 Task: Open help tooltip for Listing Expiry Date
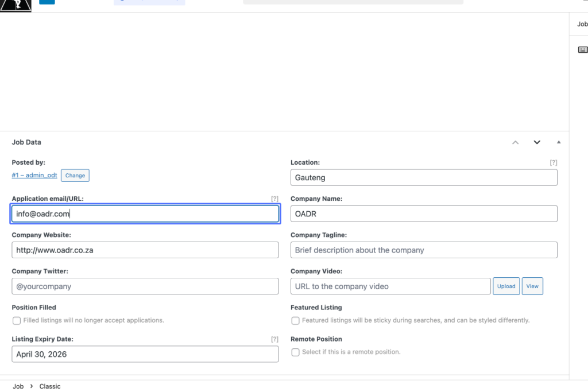pos(275,339)
